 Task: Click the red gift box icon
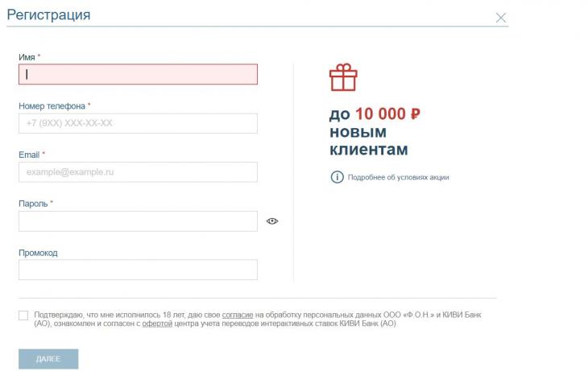[342, 78]
